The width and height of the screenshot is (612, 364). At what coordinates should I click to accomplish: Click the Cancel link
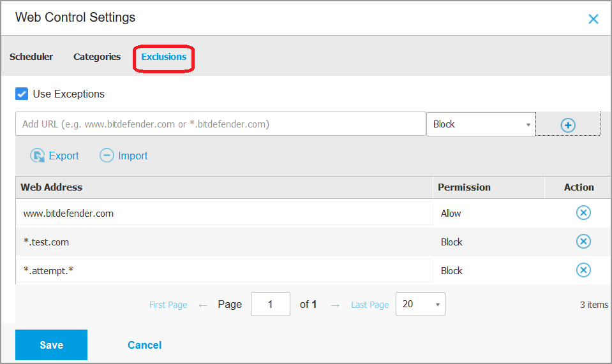point(144,345)
